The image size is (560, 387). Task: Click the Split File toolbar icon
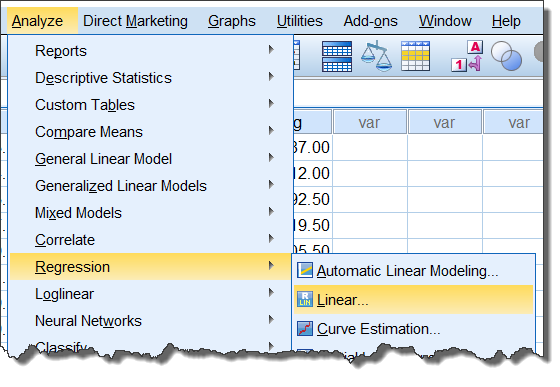coord(336,56)
